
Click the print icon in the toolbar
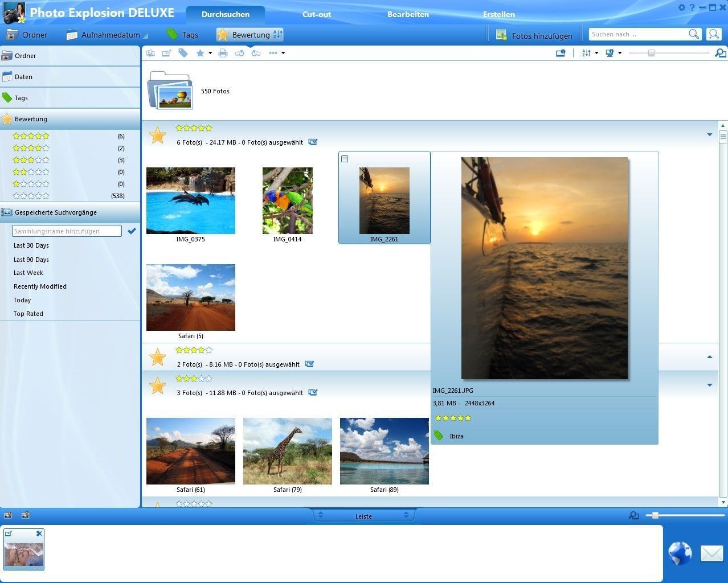tap(223, 53)
